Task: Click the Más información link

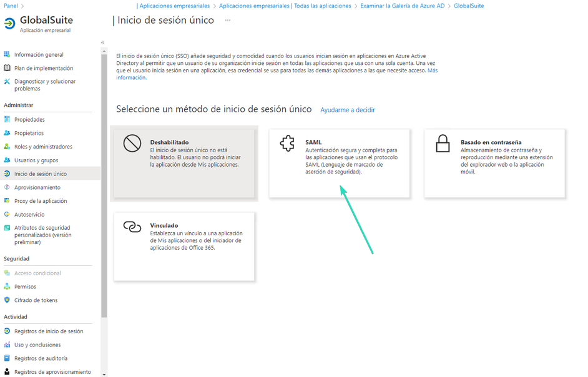Action: (432, 71)
